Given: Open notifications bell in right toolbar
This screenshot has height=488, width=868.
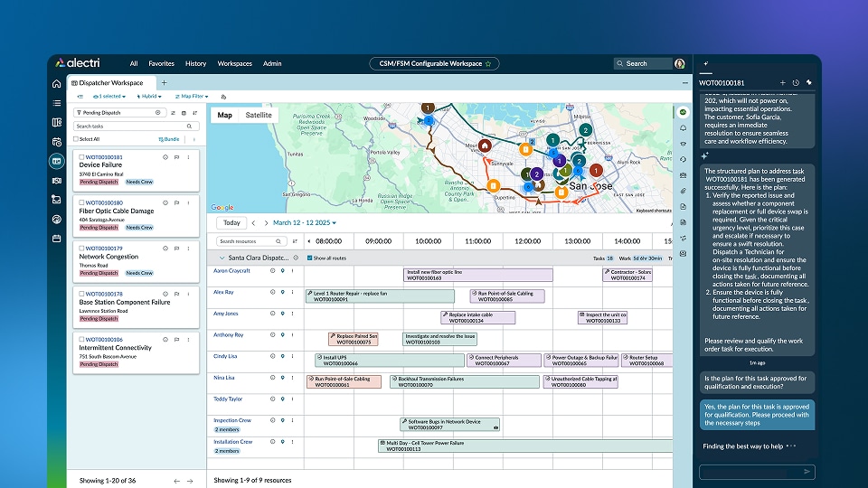Looking at the screenshot, I should [x=684, y=127].
